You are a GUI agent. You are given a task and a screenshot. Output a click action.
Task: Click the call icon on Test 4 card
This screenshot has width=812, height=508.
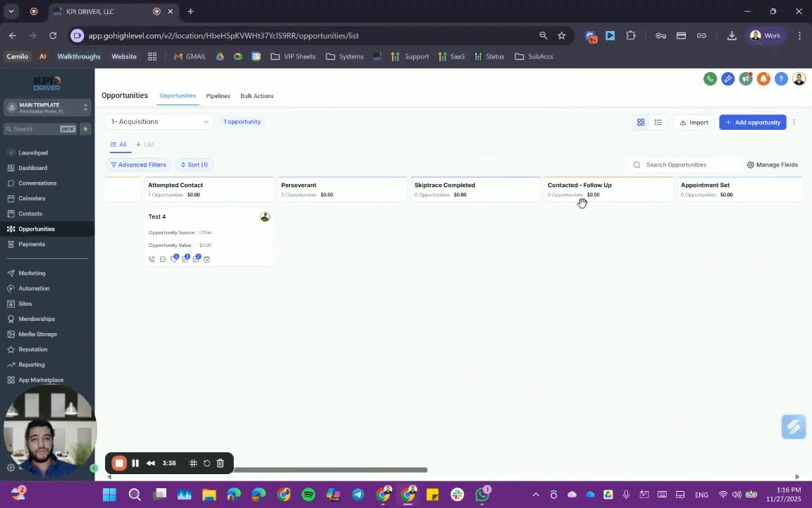pos(152,259)
